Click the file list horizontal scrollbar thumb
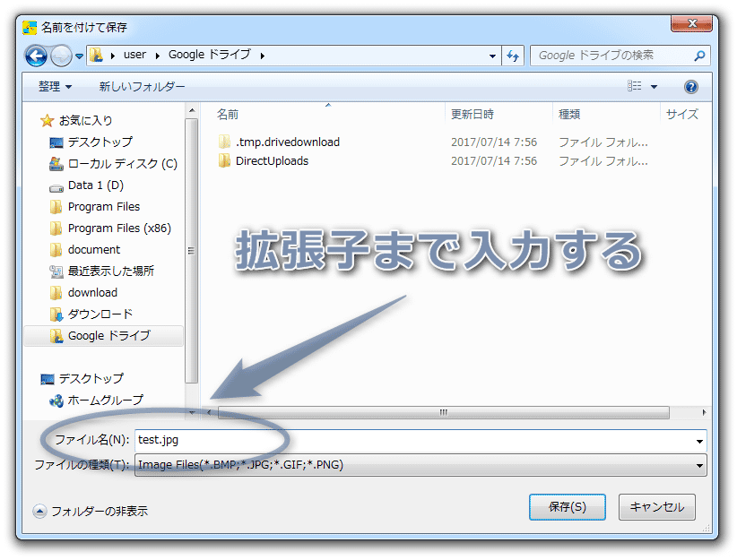Image resolution: width=737 pixels, height=560 pixels. (x=443, y=412)
